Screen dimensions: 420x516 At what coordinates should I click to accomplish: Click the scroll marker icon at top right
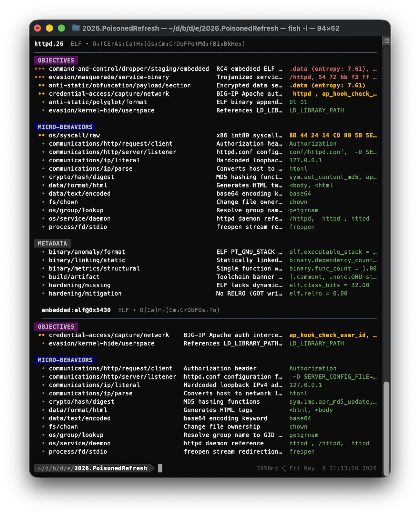click(x=386, y=41)
